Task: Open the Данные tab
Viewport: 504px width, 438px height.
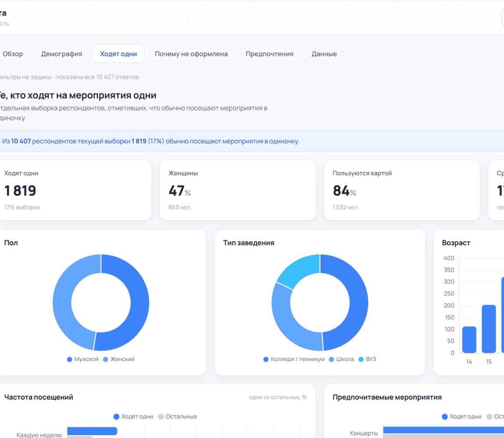Action: (324, 54)
